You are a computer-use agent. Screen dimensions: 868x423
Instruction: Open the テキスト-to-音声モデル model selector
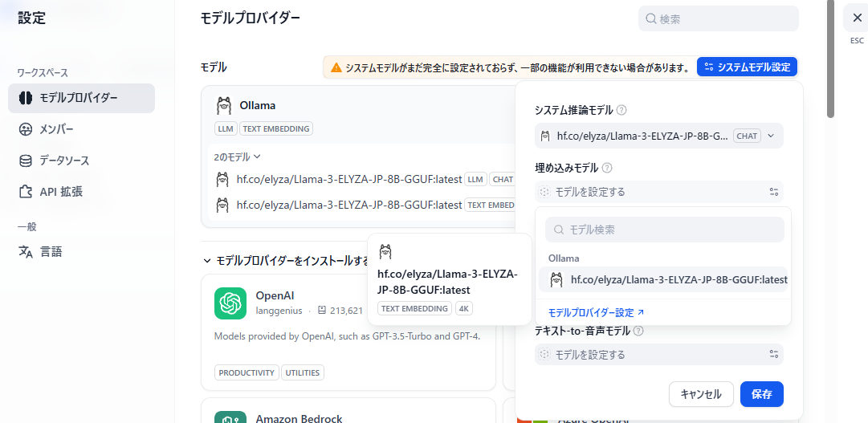(x=659, y=354)
